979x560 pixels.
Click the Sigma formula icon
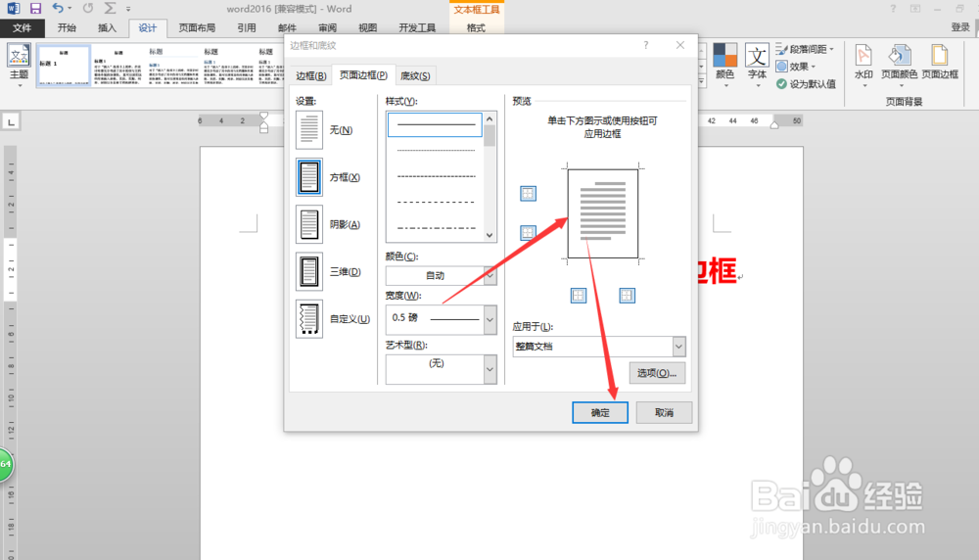click(x=110, y=8)
